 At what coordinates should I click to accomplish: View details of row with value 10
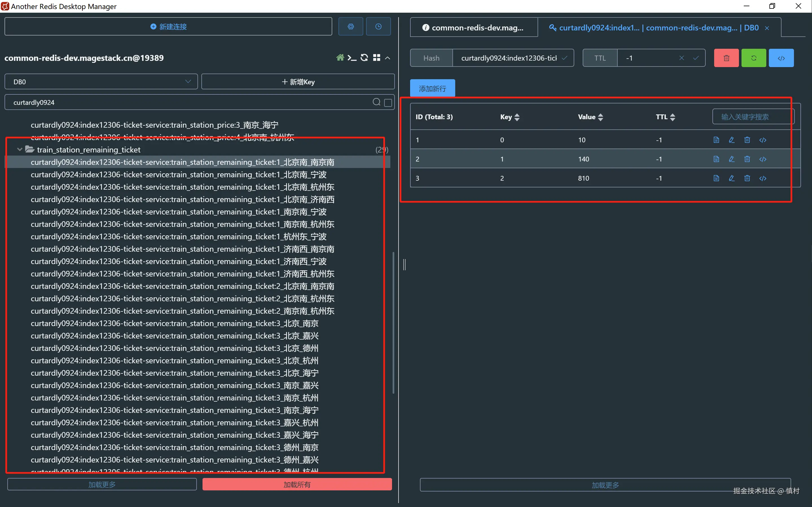point(716,140)
